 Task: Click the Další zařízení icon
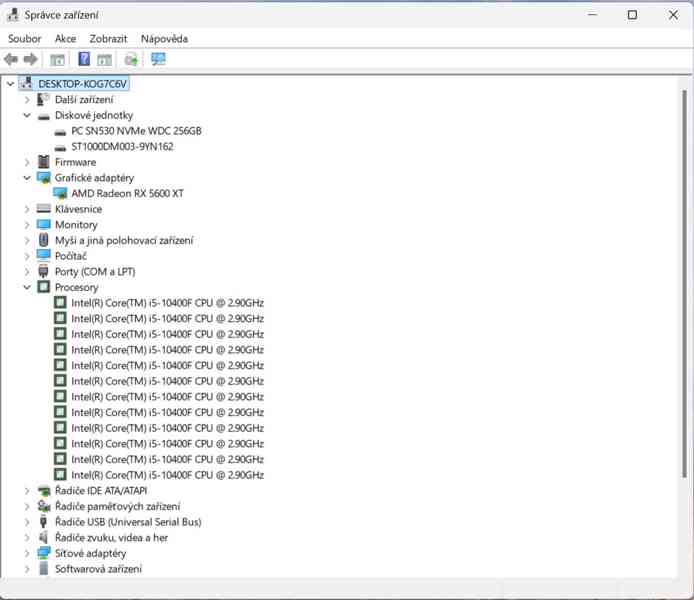tap(43, 99)
